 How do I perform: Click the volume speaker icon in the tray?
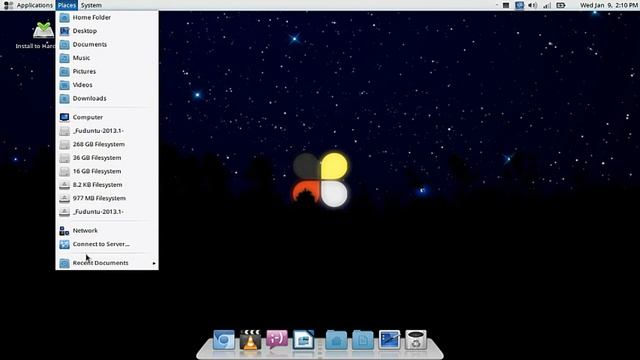click(x=533, y=5)
